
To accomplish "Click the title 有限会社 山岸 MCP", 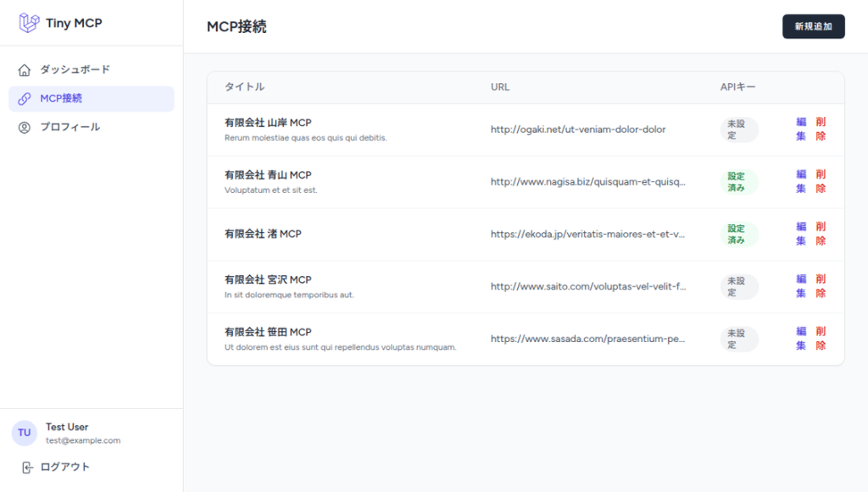I will pos(268,123).
